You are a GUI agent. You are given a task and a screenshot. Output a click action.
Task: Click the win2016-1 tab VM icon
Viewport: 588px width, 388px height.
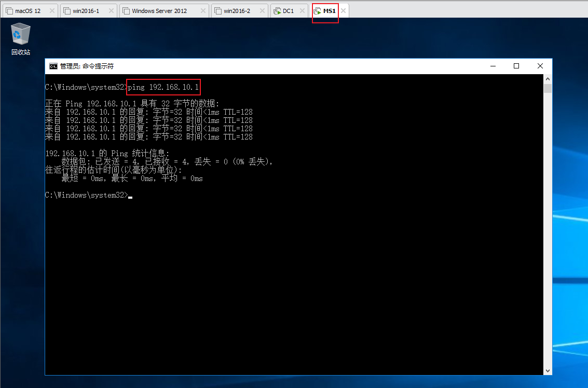[x=67, y=11]
